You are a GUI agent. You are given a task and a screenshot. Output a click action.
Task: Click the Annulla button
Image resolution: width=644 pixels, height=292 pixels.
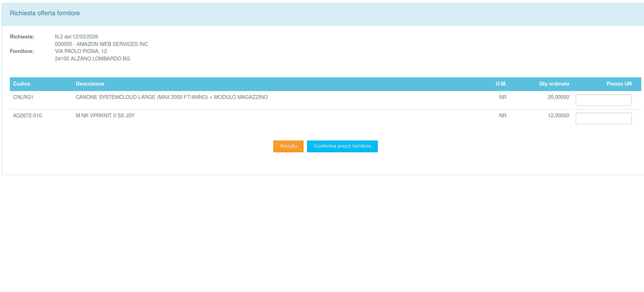288,146
